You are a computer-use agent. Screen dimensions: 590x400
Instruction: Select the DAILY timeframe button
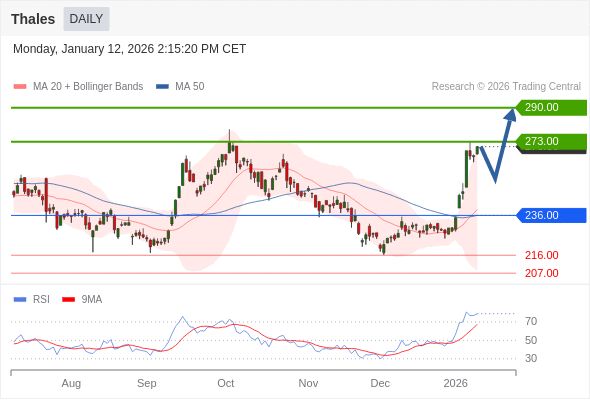tap(86, 19)
